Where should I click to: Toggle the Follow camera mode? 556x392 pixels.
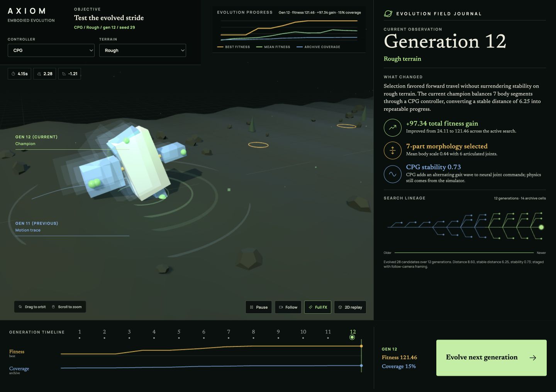(x=288, y=307)
